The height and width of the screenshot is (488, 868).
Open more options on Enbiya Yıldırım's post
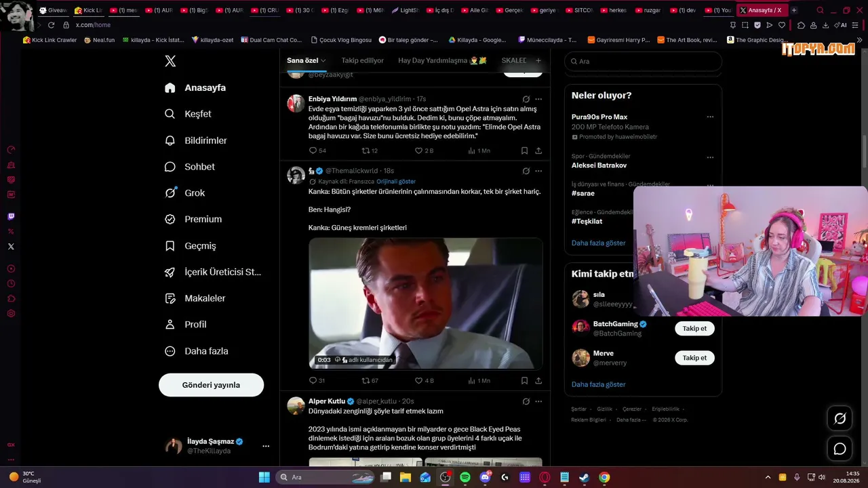[538, 99]
